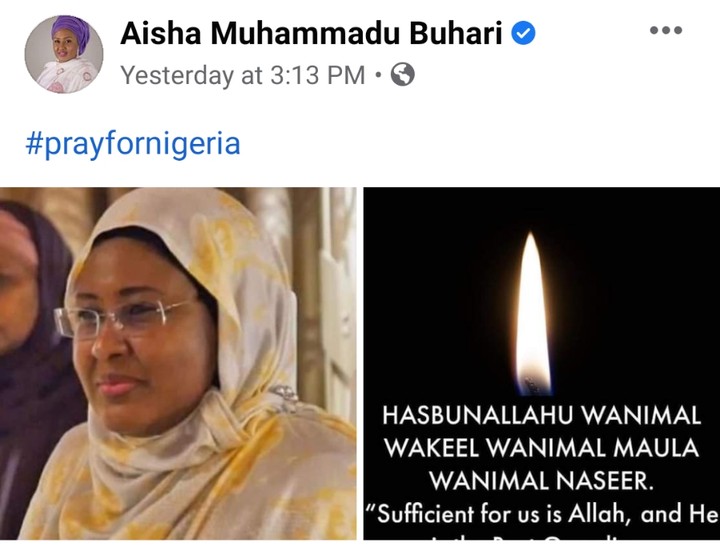Click the 'HASBUNALLAHU WANIMAL' text line
The image size is (720, 555).
point(542,415)
